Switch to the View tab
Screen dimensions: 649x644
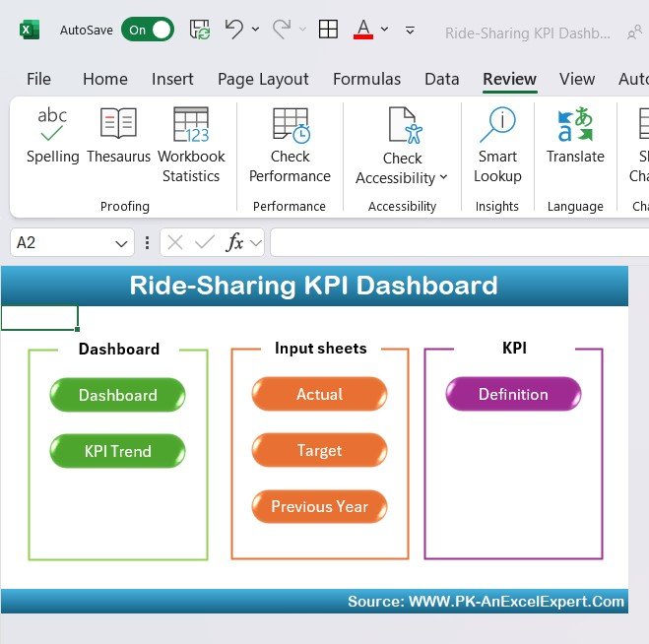[577, 79]
